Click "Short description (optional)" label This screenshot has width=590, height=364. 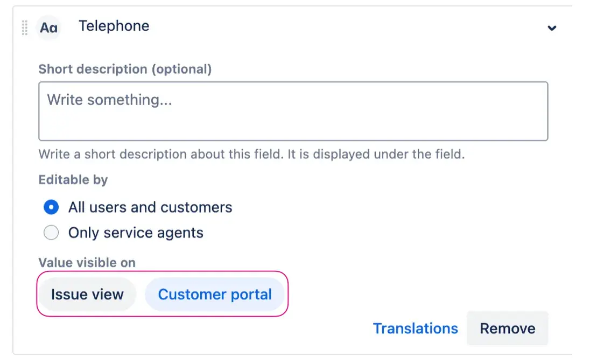[124, 69]
